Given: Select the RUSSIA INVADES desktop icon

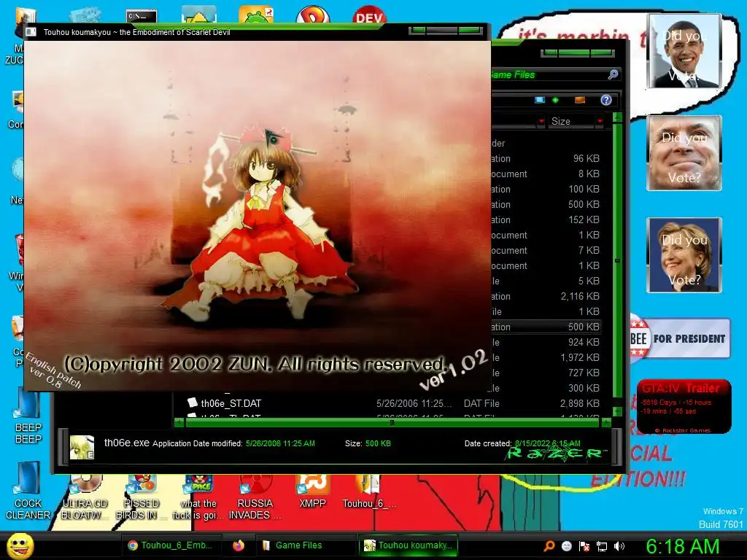Looking at the screenshot, I should [255, 498].
